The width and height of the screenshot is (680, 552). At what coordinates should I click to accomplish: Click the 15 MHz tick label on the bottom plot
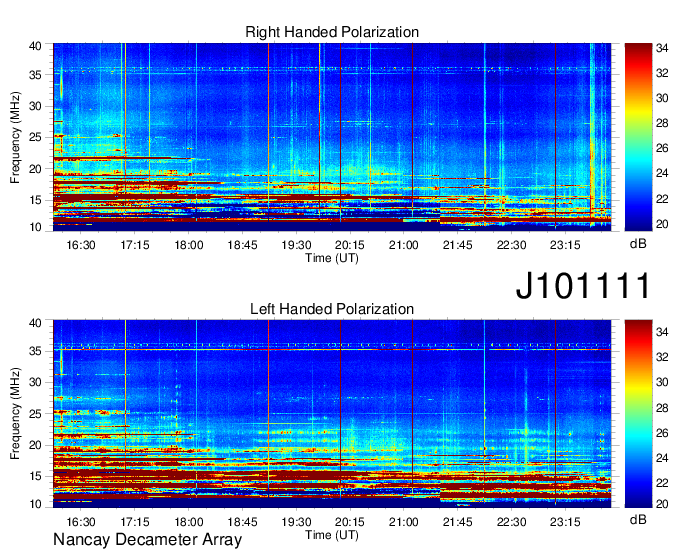[35, 477]
